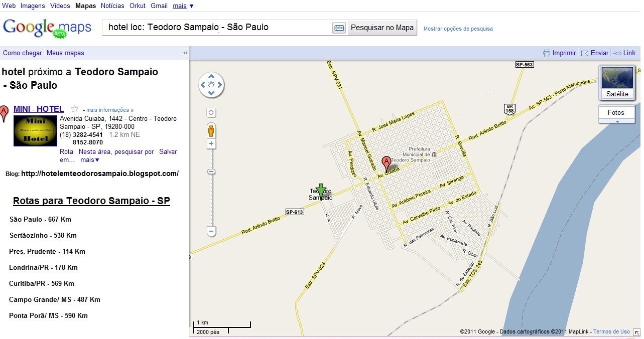
Task: Switch to Satélite map view
Action: pyautogui.click(x=617, y=83)
